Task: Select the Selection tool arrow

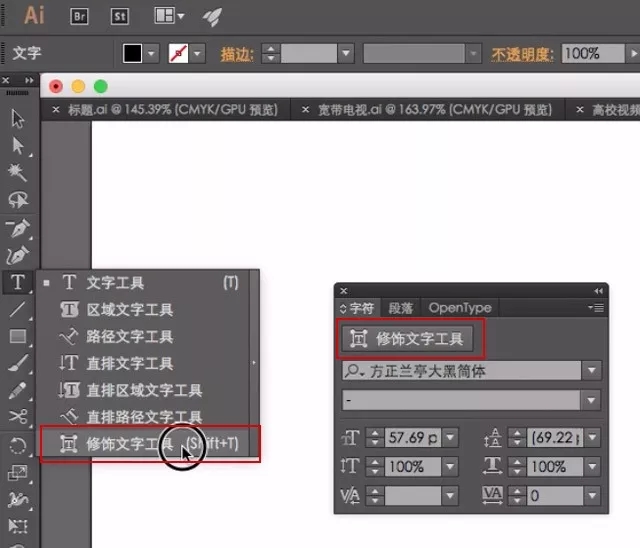Action: 18,118
